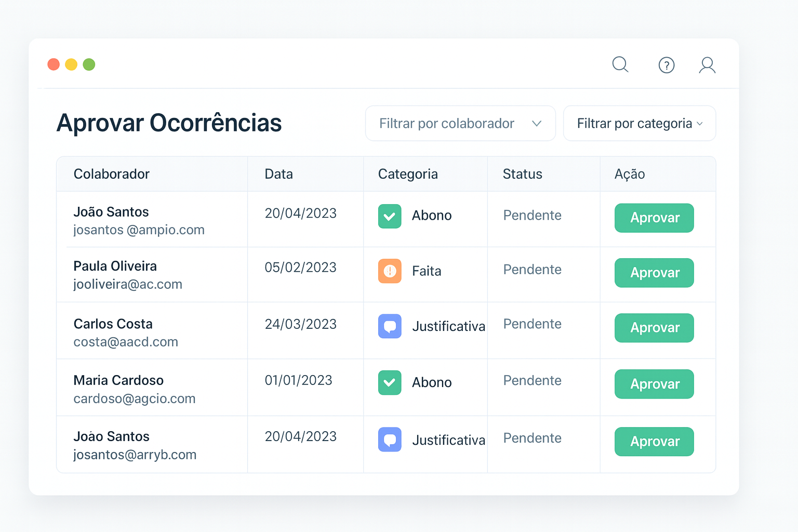Click the Justificativa icon in last row
The height and width of the screenshot is (532, 798).
click(x=390, y=440)
